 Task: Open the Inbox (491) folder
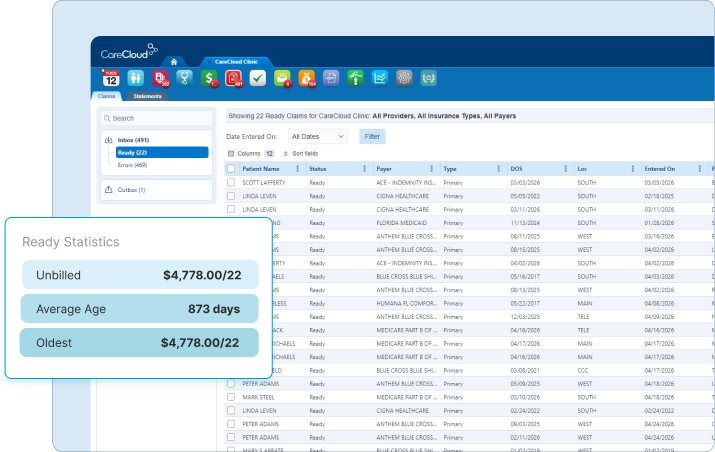tap(133, 140)
